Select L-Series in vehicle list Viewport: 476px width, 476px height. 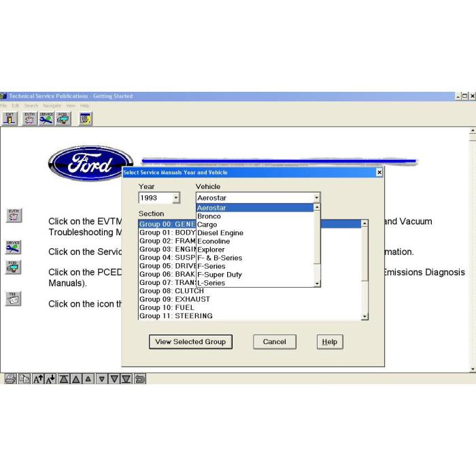point(255,283)
